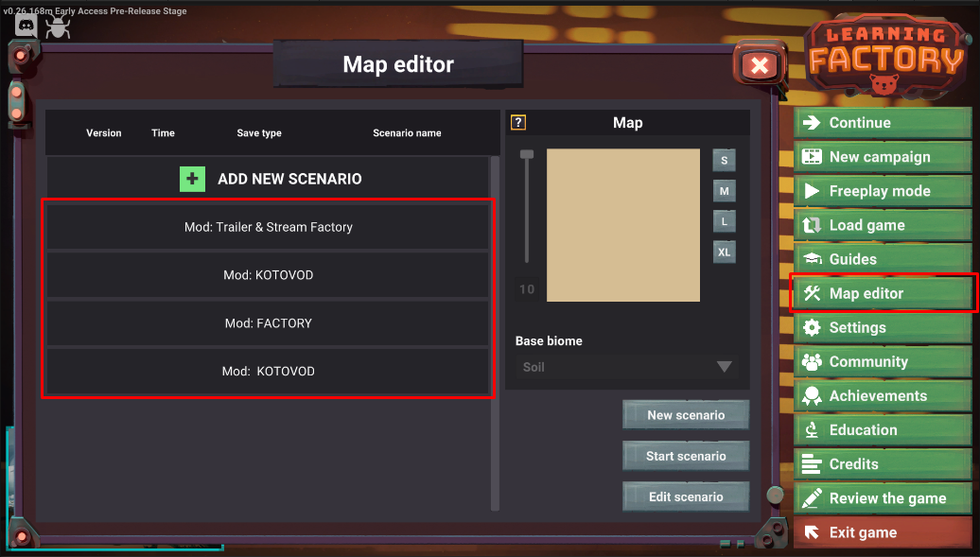Click the New scenario button
The image size is (980, 557).
click(686, 415)
